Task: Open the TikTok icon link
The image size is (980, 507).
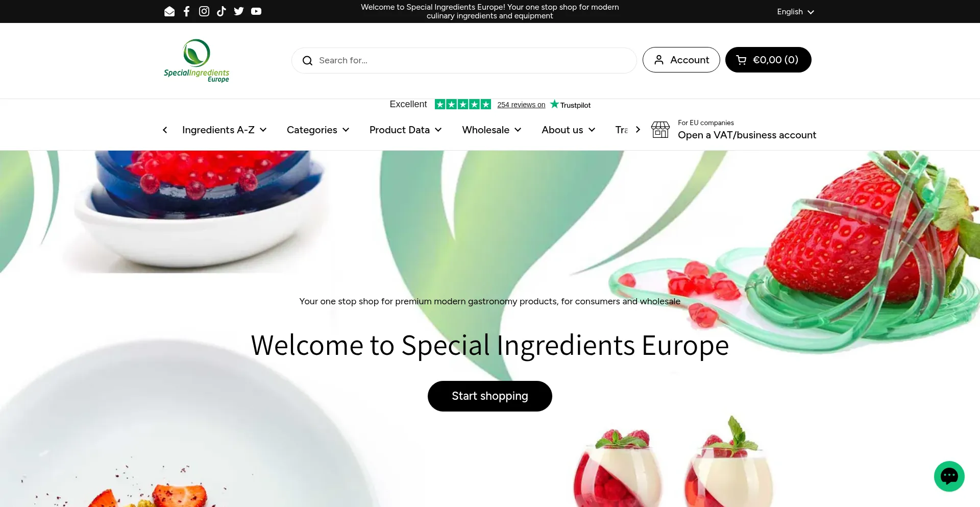Action: click(x=222, y=11)
